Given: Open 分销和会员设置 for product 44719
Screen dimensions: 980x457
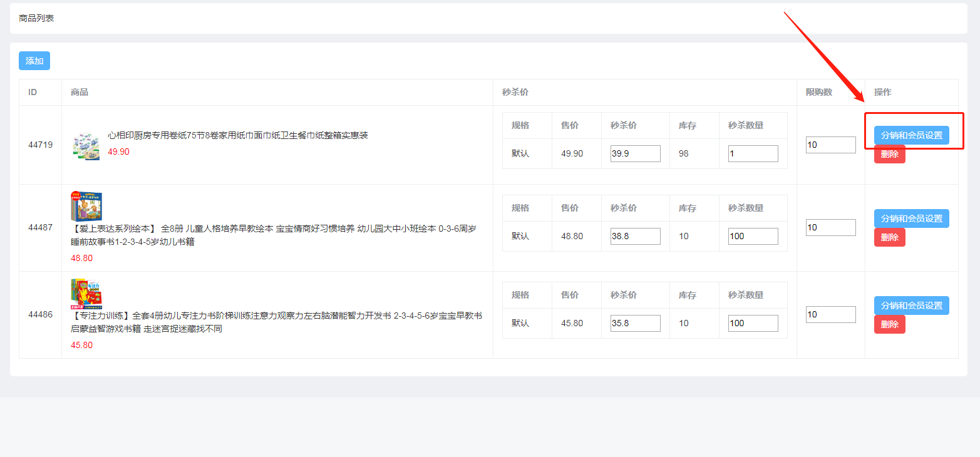Looking at the screenshot, I should coord(911,135).
